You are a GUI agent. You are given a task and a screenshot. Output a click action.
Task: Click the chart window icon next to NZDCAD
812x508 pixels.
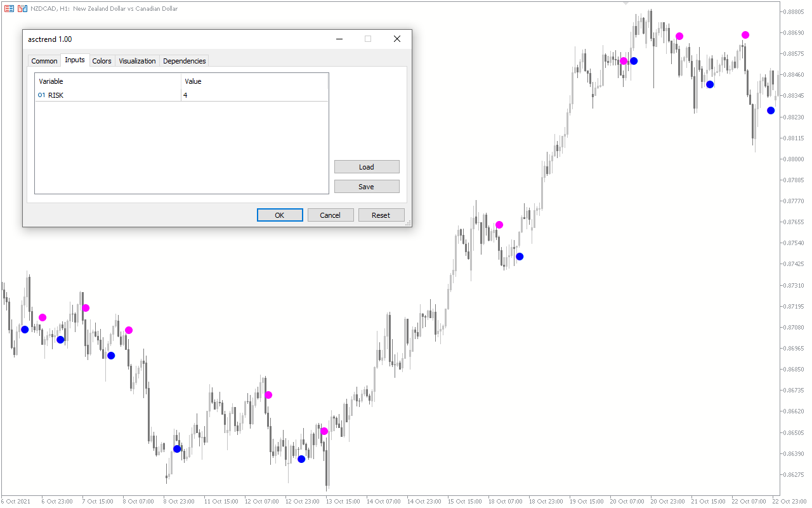click(x=22, y=9)
